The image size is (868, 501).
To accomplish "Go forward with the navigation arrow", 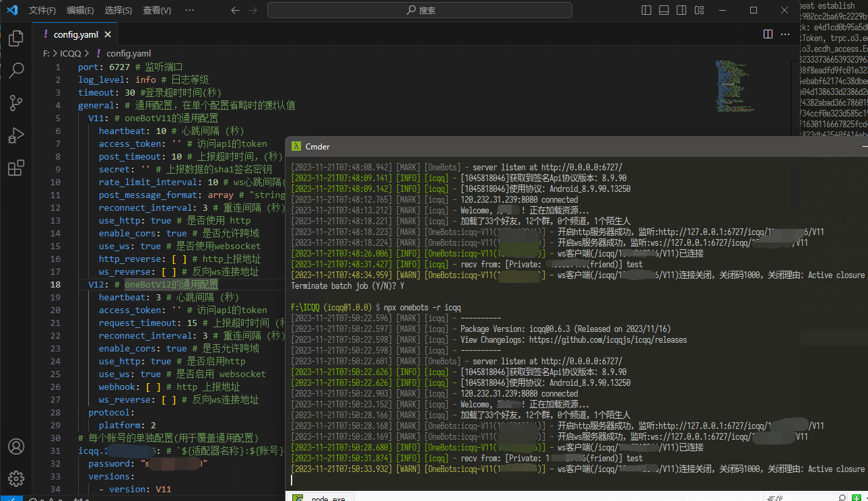I will pos(253,10).
